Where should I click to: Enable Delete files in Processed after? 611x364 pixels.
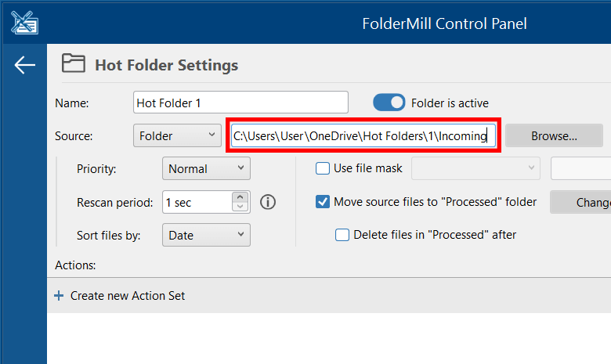342,234
